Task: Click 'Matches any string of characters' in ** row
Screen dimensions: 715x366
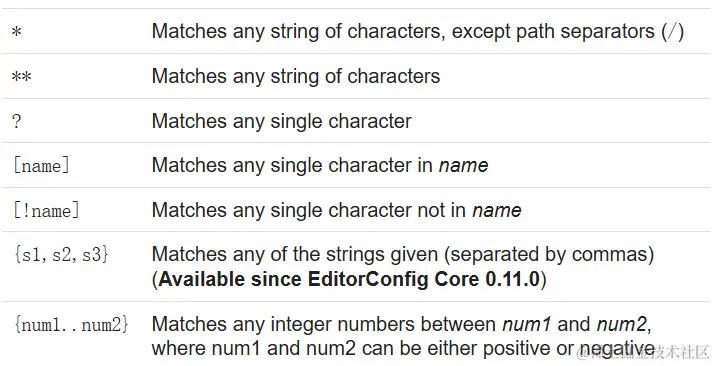Action: (x=296, y=76)
